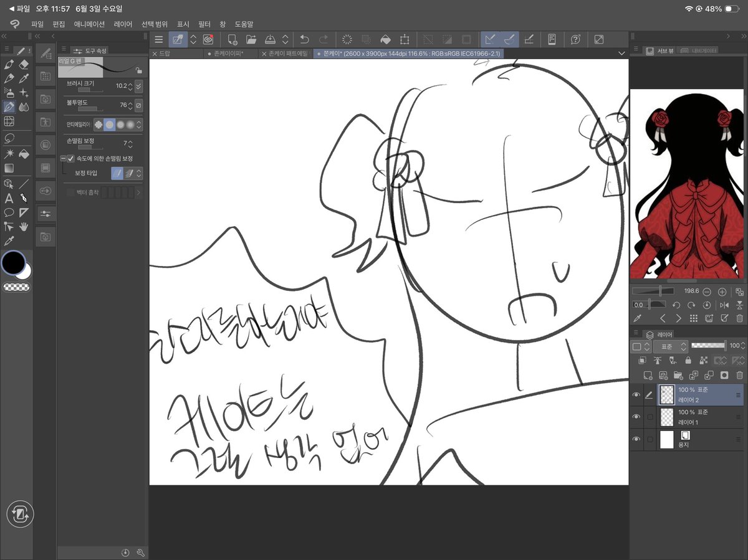Toggle Lock transparent pixels icon

tap(703, 360)
